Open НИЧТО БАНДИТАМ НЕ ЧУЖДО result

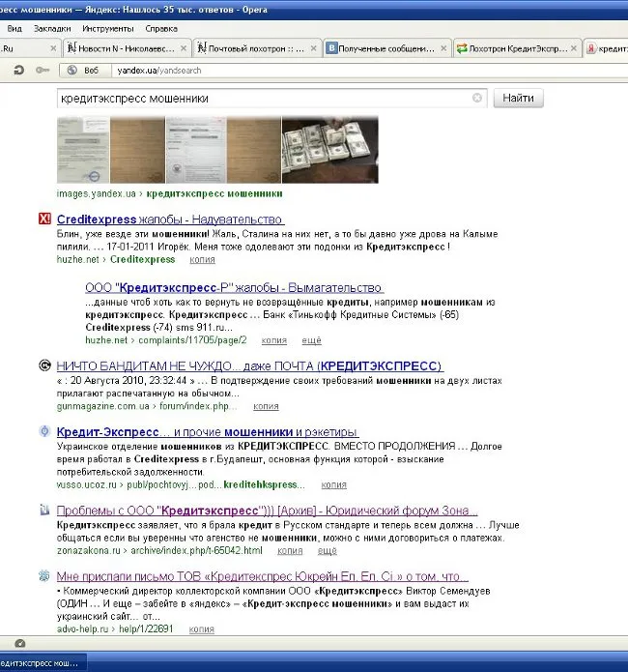point(249,366)
